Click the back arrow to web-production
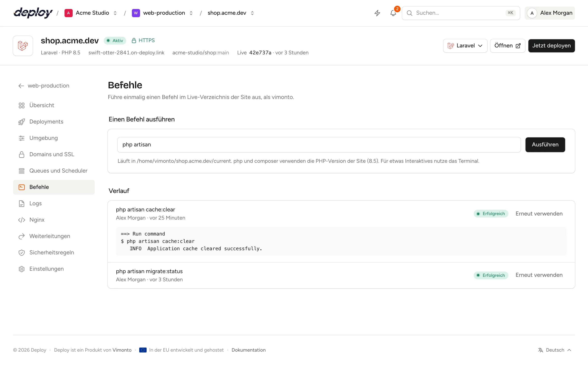The width and height of the screenshot is (588, 368). point(21,86)
